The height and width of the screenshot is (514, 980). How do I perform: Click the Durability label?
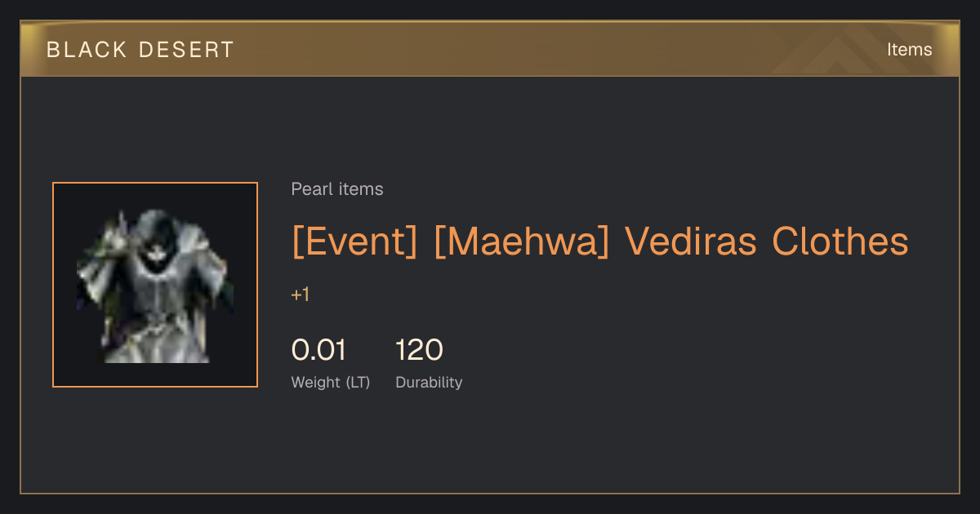(429, 382)
